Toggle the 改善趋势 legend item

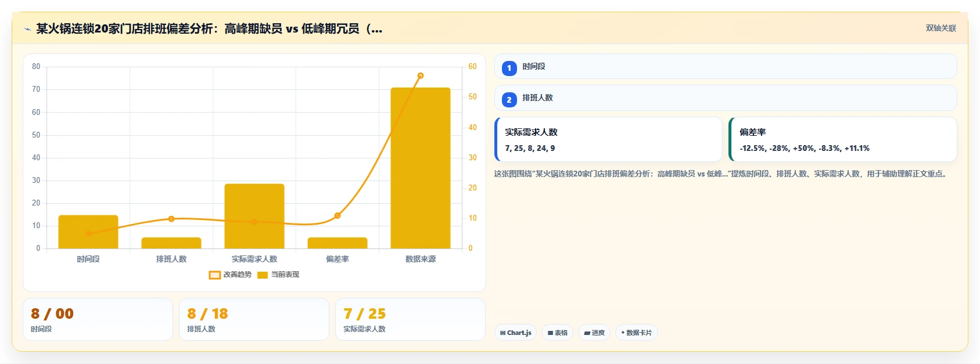click(230, 275)
